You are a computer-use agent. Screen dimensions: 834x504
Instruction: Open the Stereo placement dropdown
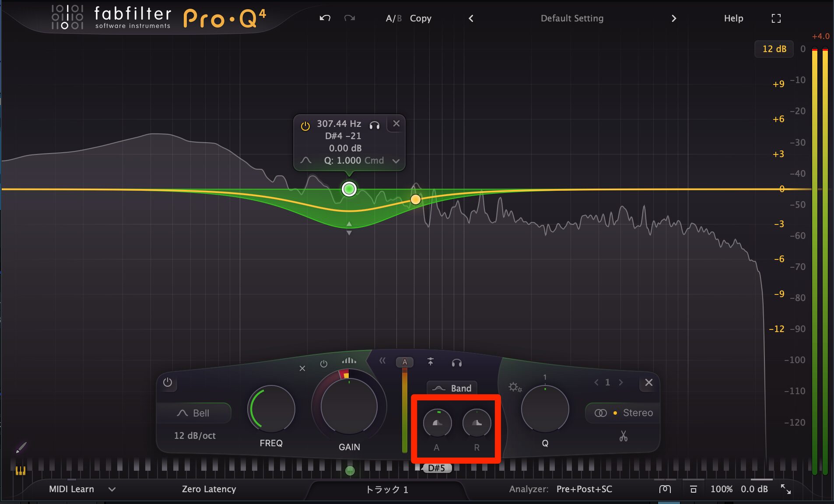pyautogui.click(x=623, y=413)
